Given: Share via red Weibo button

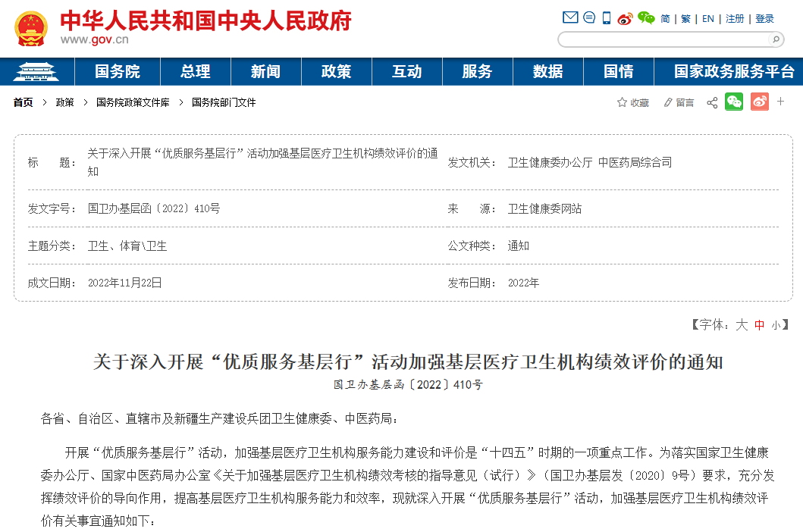Looking at the screenshot, I should 760,102.
